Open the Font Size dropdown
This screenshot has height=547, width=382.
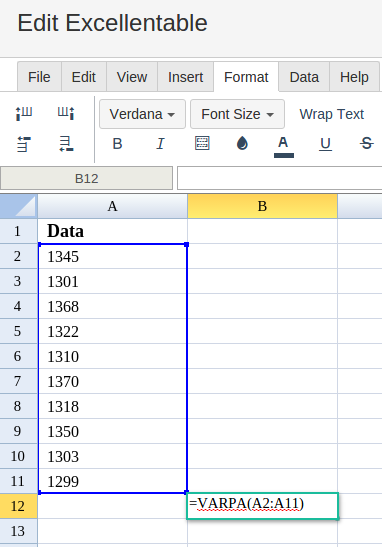[237, 114]
